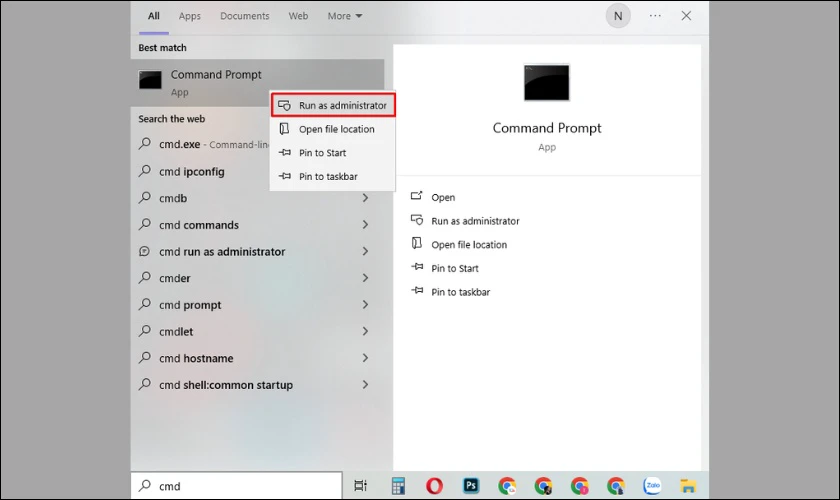Viewport: 840px width, 500px height.
Task: Select Pin to Start in the context menu
Action: [x=324, y=153]
